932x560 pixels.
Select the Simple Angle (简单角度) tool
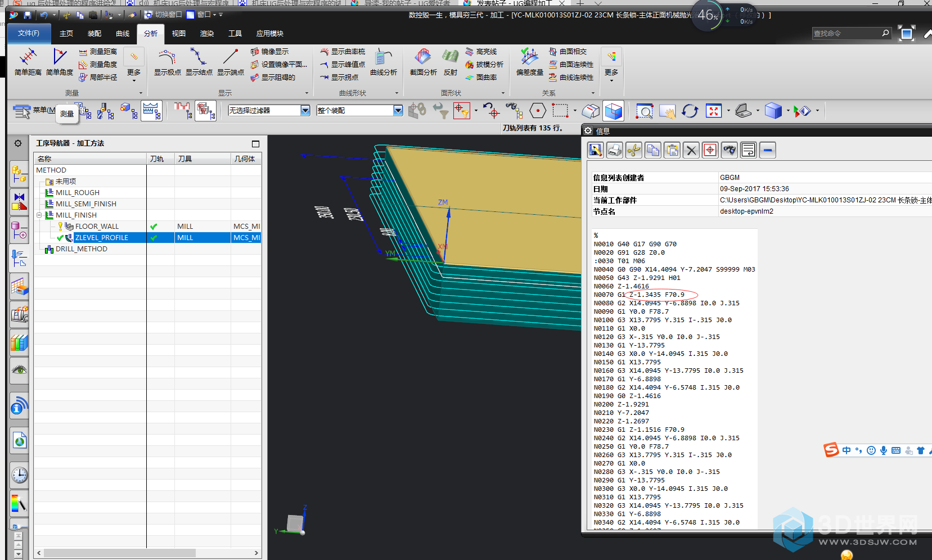[x=60, y=62]
